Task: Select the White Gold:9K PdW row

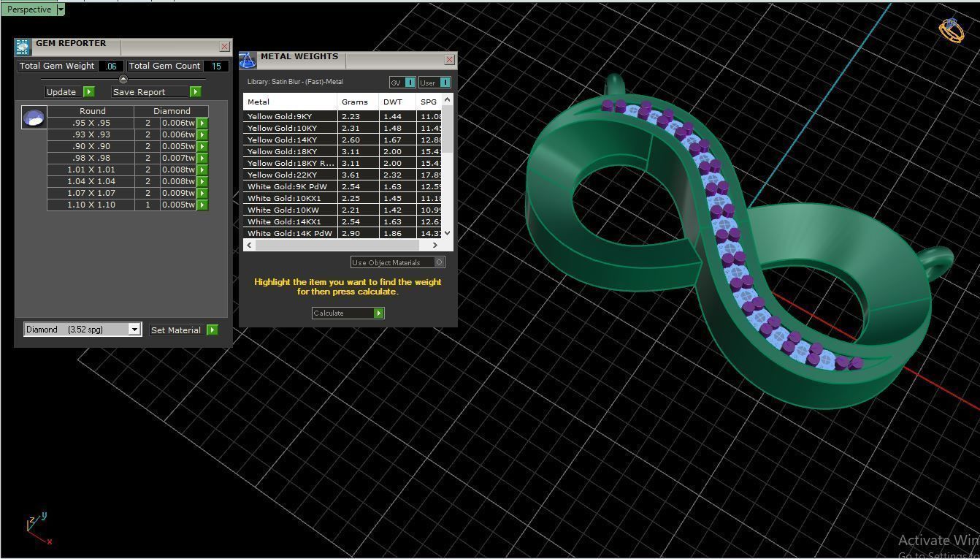Action: click(342, 186)
